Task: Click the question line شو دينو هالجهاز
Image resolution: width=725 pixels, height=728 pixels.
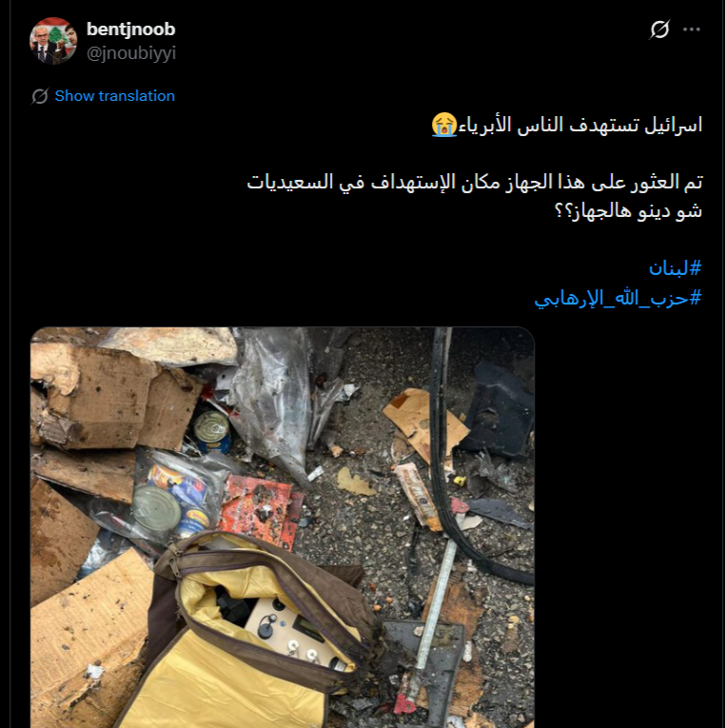Action: tap(629, 211)
